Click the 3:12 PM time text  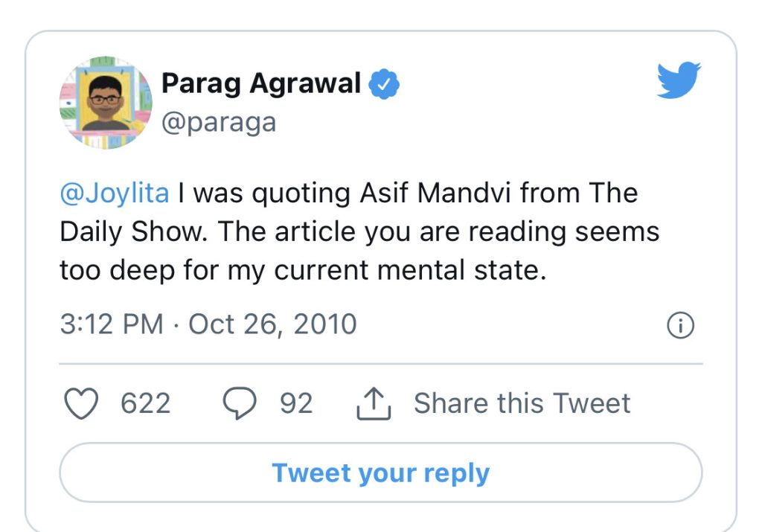112,324
